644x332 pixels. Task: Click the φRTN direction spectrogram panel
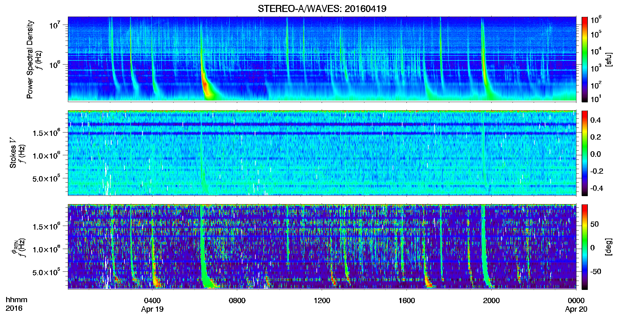pyautogui.click(x=322, y=247)
